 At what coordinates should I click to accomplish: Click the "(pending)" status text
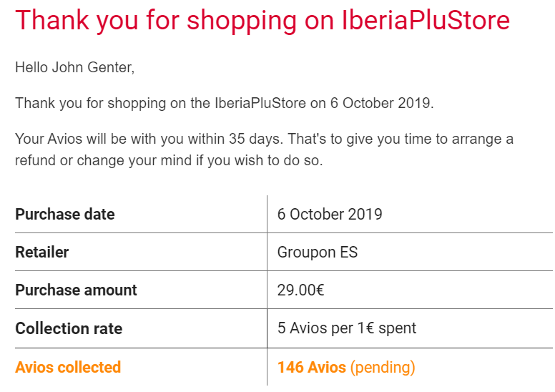(383, 367)
